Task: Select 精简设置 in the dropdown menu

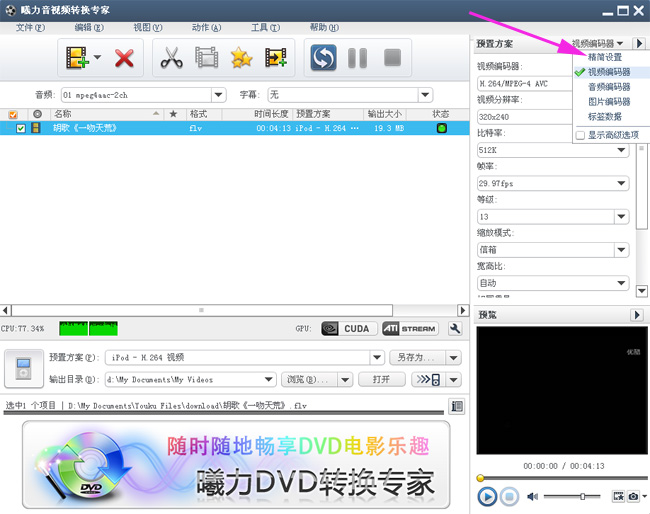Action: pyautogui.click(x=605, y=57)
